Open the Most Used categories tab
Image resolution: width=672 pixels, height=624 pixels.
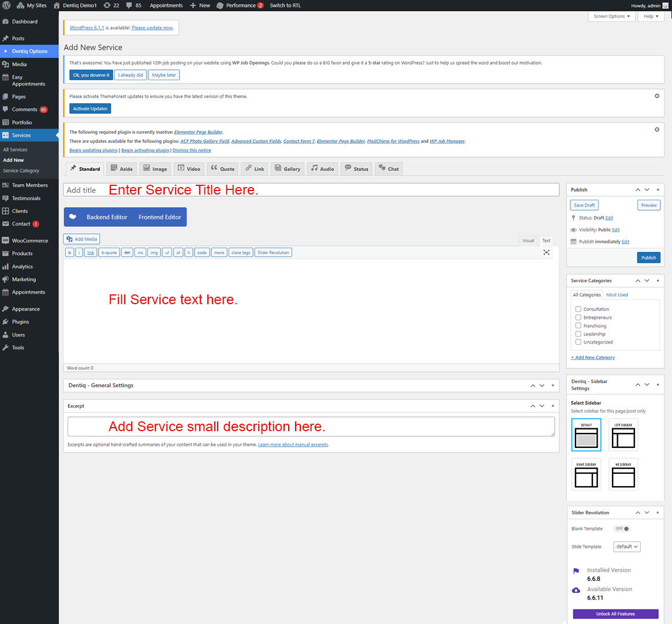coord(617,295)
